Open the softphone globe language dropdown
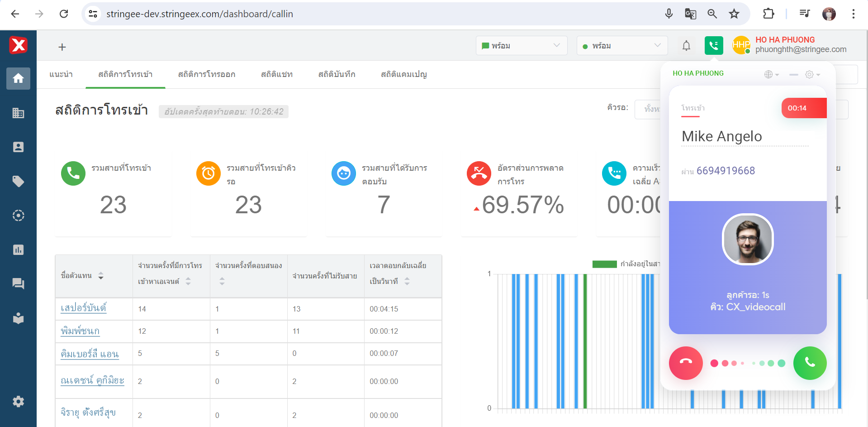Image resolution: width=868 pixels, height=427 pixels. coord(771,74)
